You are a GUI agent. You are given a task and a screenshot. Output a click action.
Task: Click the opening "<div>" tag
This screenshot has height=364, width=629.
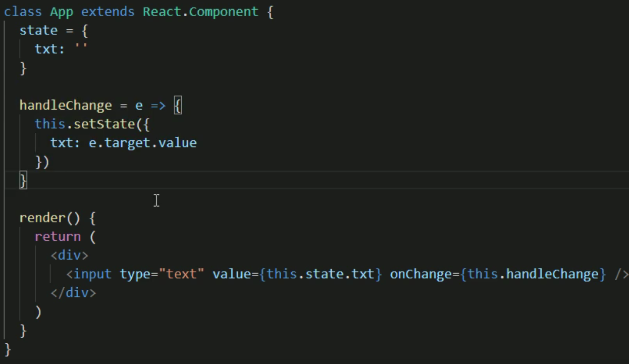pyautogui.click(x=69, y=255)
